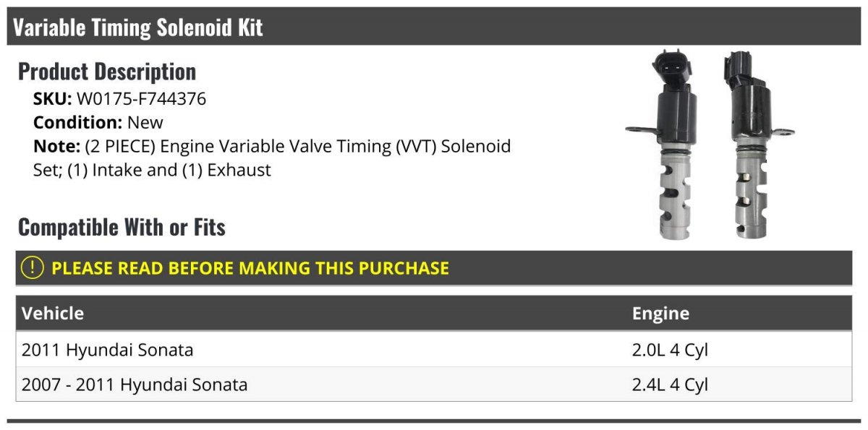Click the Variable Timing Solenoid Kit title bar

pyautogui.click(x=434, y=27)
